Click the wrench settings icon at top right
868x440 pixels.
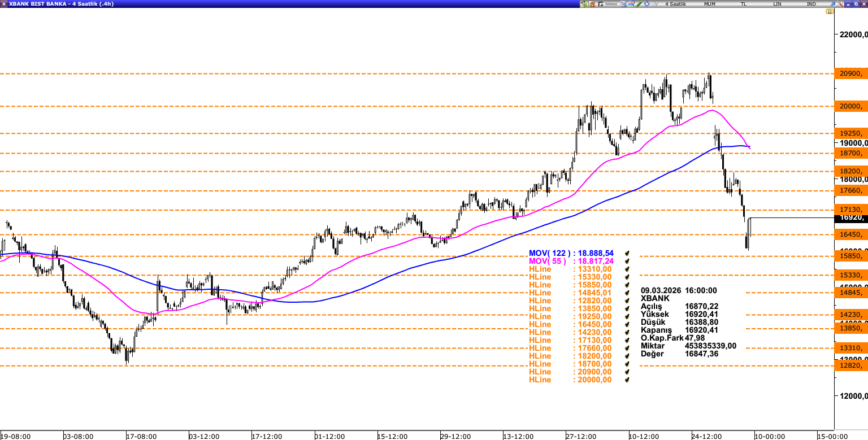coord(840,4)
